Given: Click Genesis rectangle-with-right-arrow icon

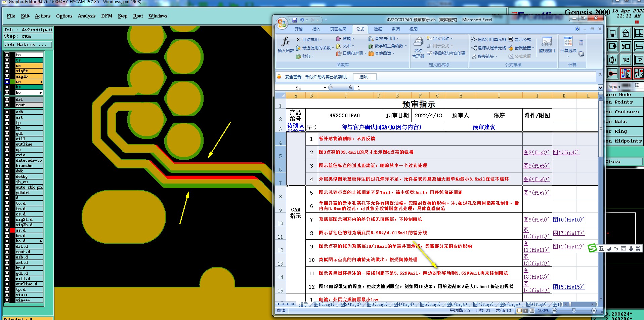Looking at the screenshot, I should click(x=612, y=46).
